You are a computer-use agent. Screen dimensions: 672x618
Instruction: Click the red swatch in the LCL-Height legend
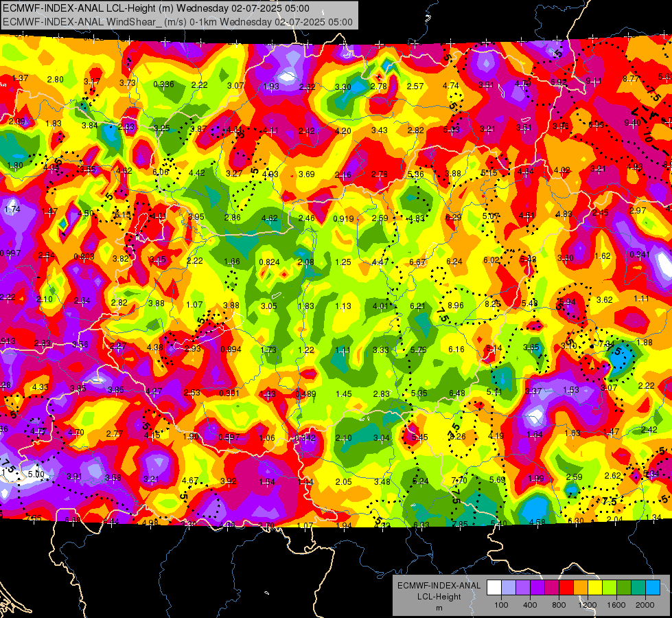[566, 588]
